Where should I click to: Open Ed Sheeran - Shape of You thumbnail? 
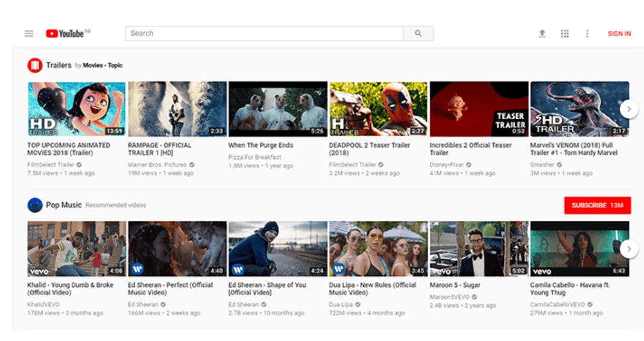pyautogui.click(x=278, y=248)
